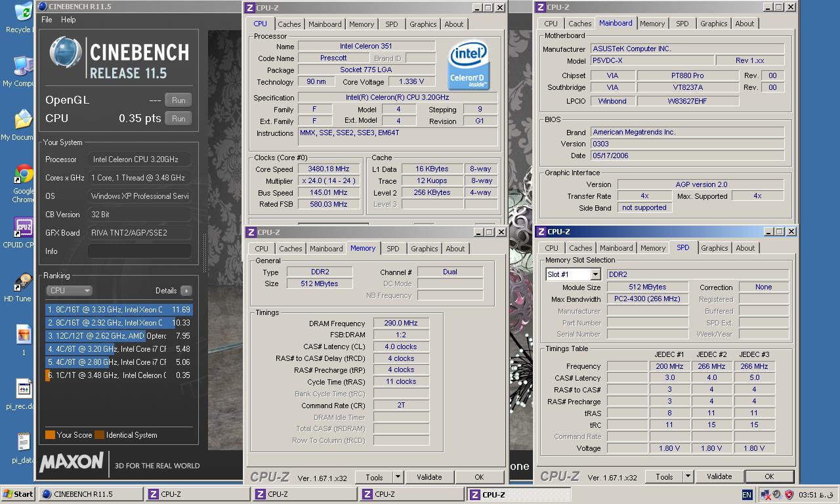The width and height of the screenshot is (840, 504).
Task: Click the mainboard model P5VDC-X field
Action: pos(651,60)
